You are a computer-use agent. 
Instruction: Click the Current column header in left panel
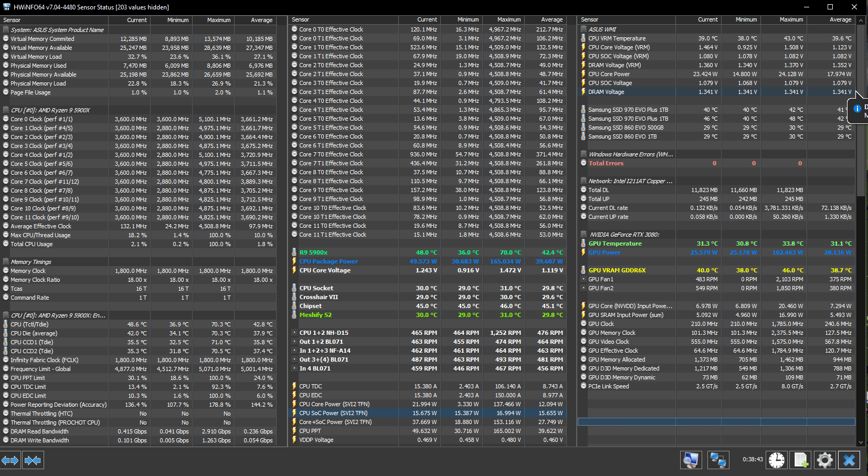[130, 20]
